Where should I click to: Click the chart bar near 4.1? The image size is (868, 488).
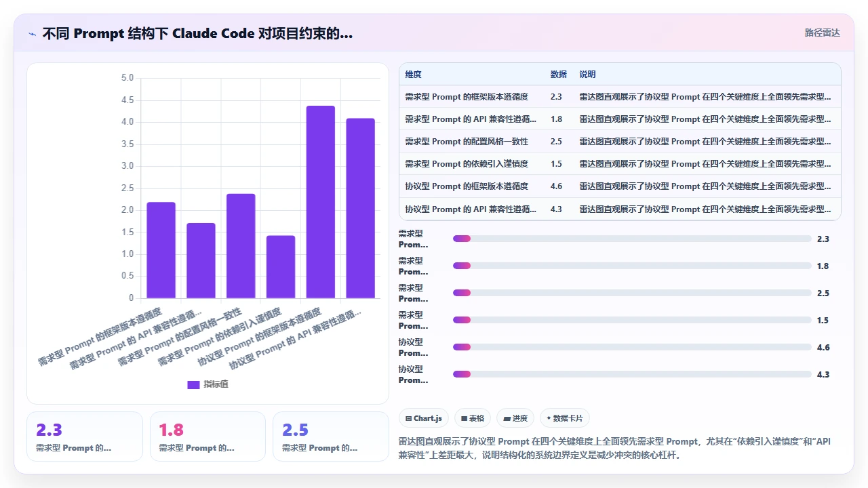[361, 208]
